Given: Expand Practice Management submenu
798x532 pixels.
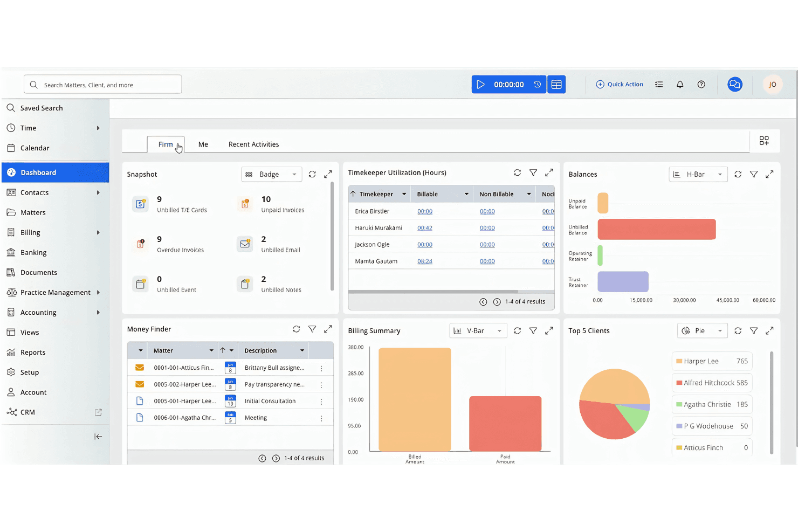Looking at the screenshot, I should coord(98,293).
